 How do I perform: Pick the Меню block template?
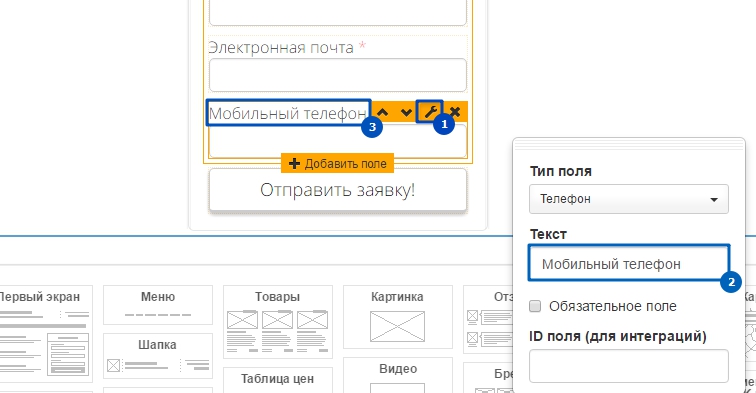point(158,305)
